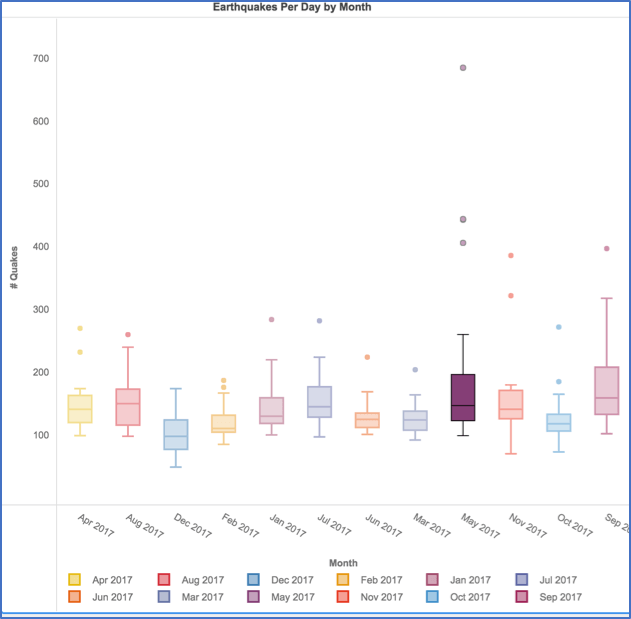The height and width of the screenshot is (619, 631).
Task: Select the Oct 2017 legend swatch
Action: point(432,597)
